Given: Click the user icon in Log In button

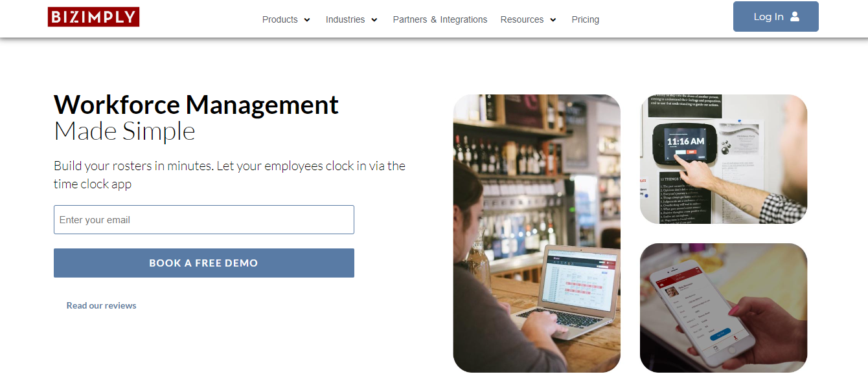Looking at the screenshot, I should [x=795, y=17].
